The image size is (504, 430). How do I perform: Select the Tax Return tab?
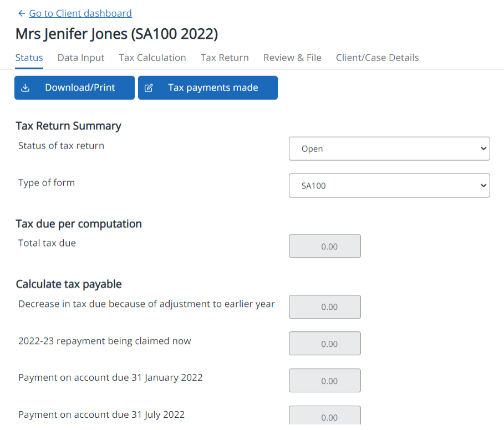pos(225,58)
